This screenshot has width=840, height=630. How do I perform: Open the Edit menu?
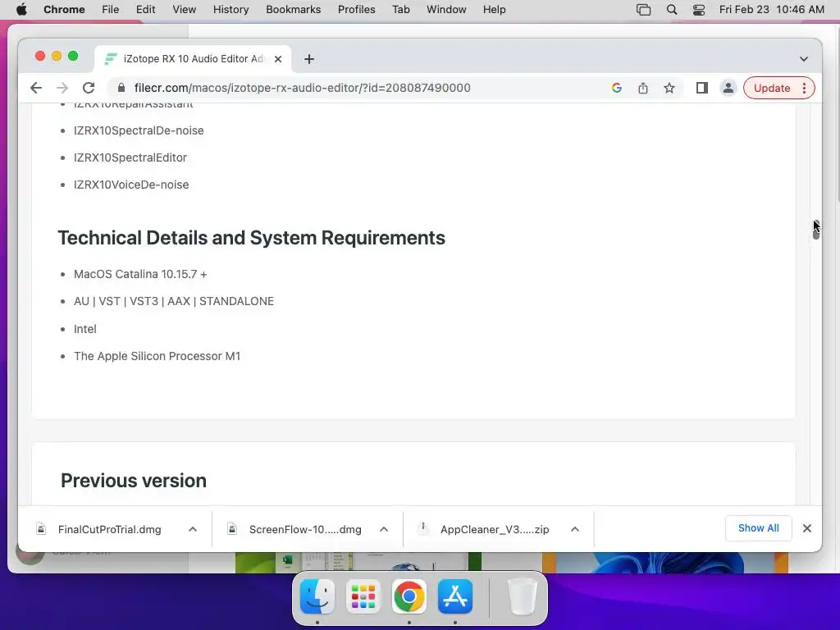point(145,10)
